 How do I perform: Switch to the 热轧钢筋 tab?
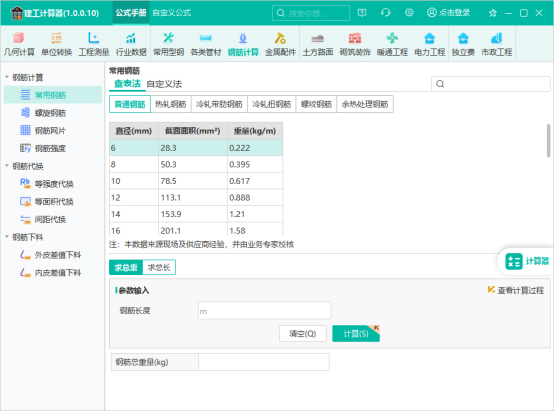[x=171, y=104]
